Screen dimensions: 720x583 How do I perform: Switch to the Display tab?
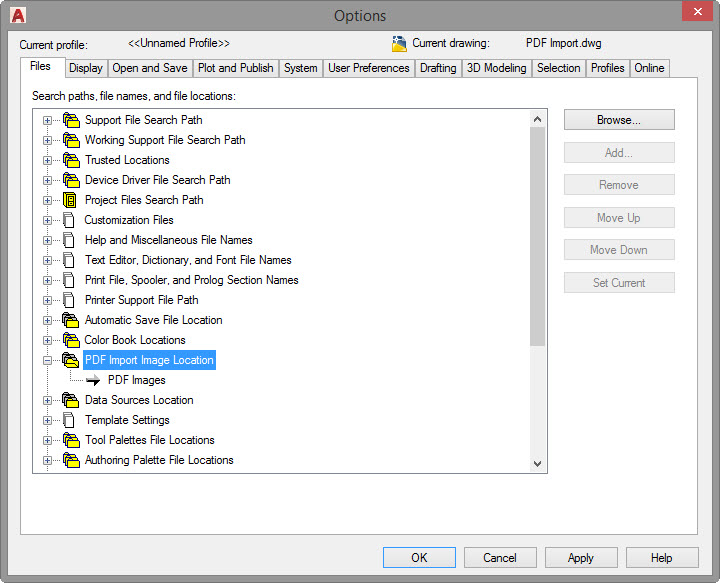tap(86, 68)
